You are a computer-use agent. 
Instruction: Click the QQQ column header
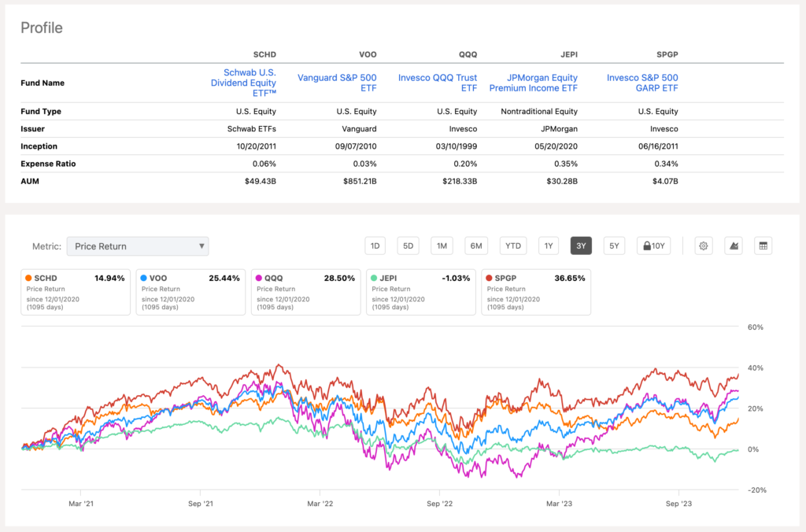click(468, 54)
